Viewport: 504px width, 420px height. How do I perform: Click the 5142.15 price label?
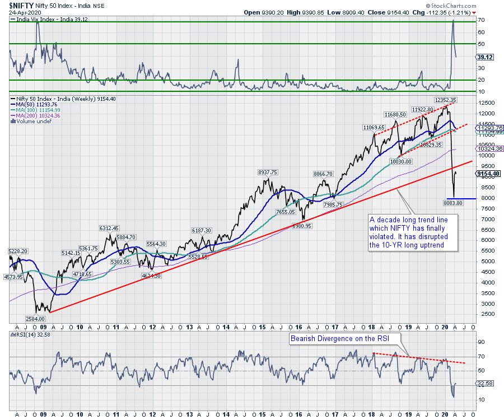pos(71,253)
